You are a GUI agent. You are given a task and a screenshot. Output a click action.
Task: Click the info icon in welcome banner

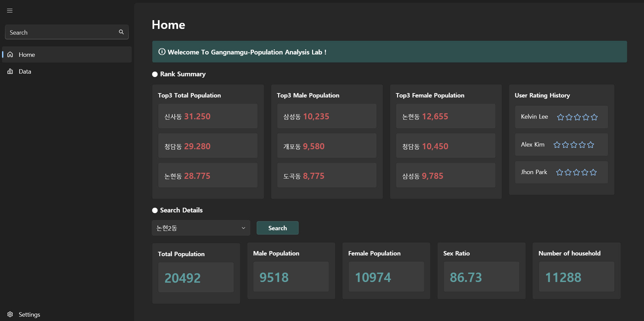[162, 51]
